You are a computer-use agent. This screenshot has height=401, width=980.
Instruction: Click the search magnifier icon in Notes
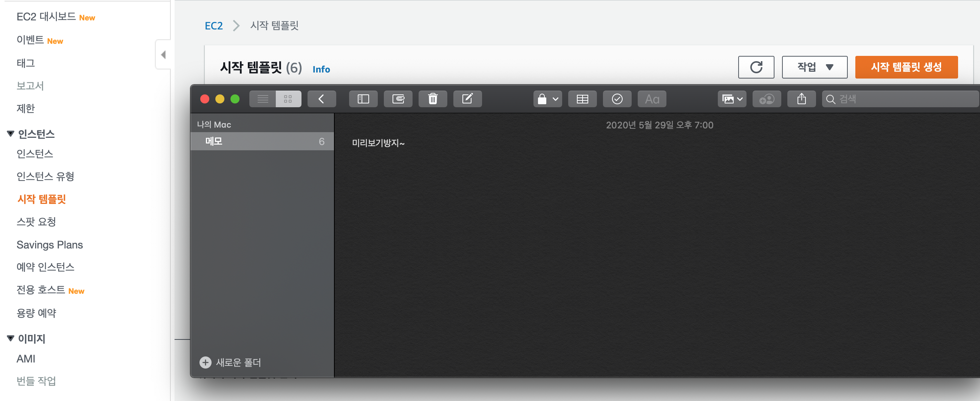point(831,99)
